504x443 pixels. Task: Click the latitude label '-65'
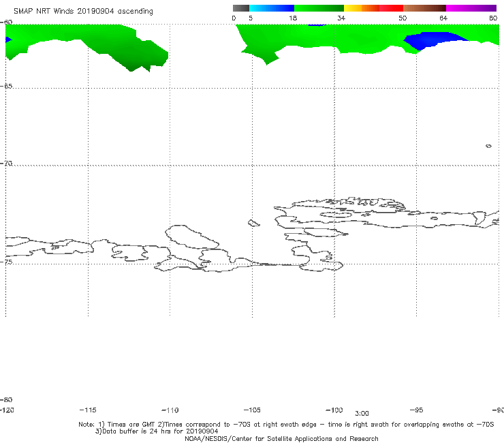(x=6, y=87)
